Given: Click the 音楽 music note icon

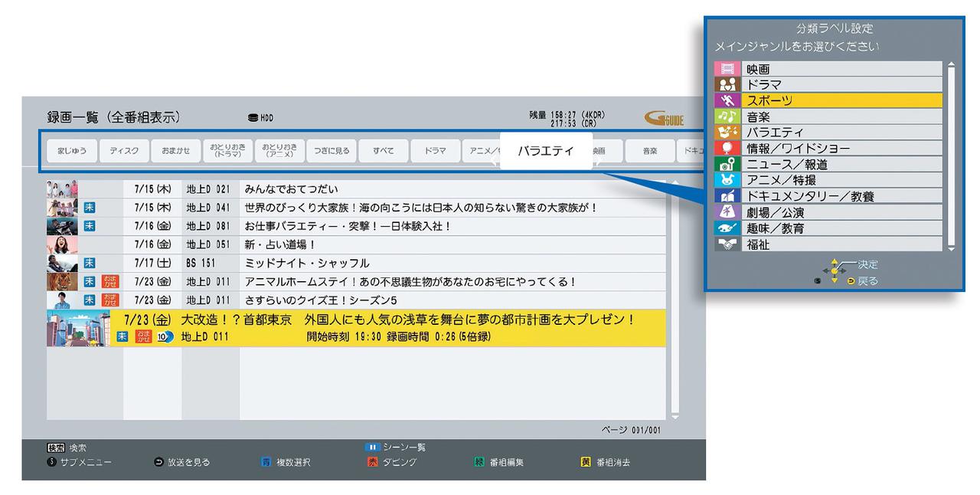Looking at the screenshot, I should tap(727, 117).
